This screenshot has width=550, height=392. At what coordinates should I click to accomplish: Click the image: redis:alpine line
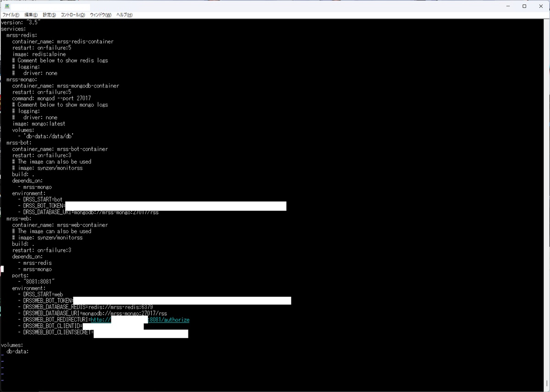(39, 54)
